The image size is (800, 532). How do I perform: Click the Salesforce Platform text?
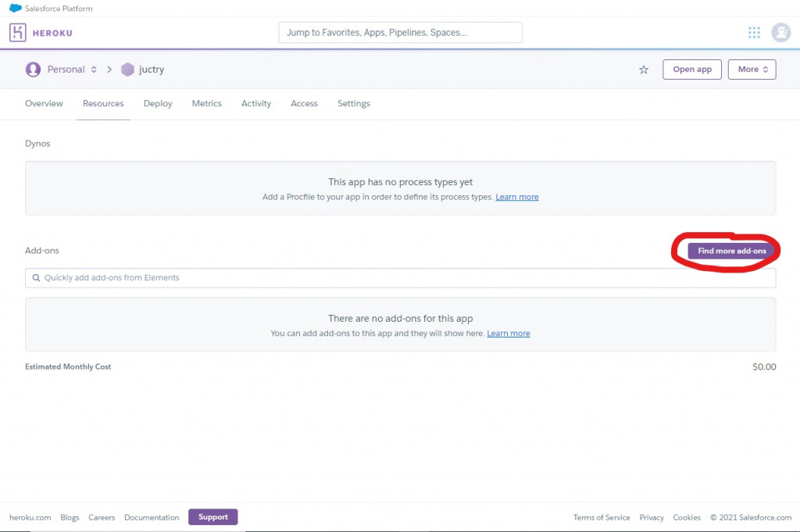(59, 9)
